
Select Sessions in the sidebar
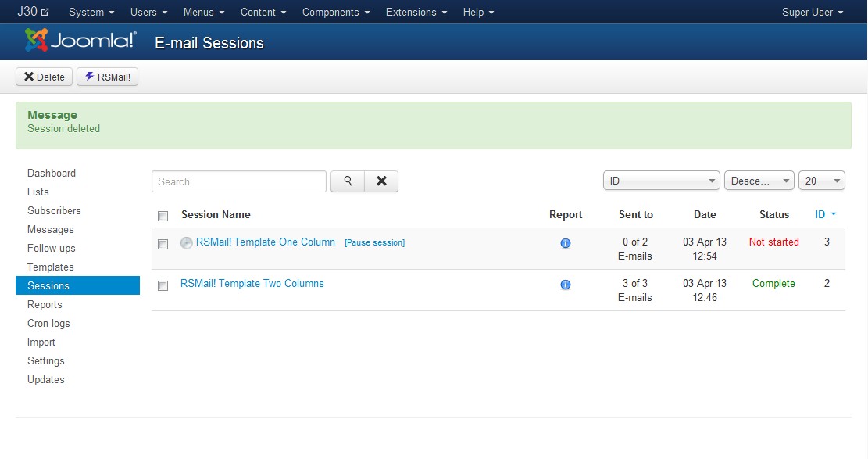click(77, 285)
